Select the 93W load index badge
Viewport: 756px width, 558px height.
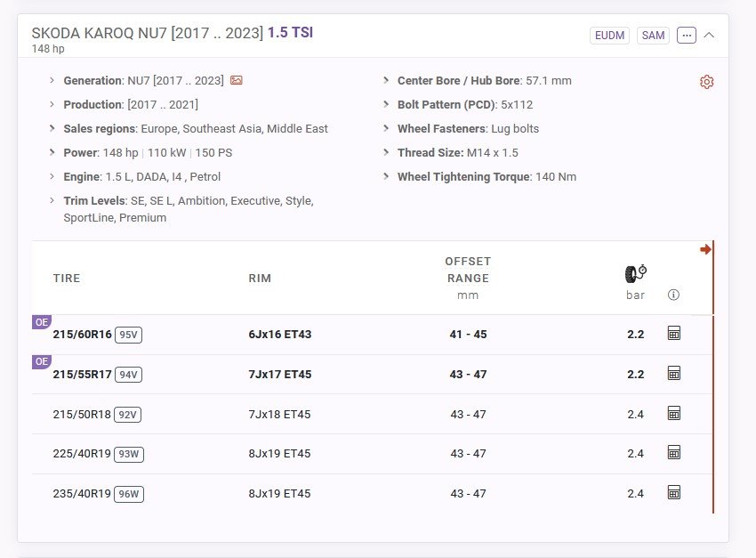point(129,454)
